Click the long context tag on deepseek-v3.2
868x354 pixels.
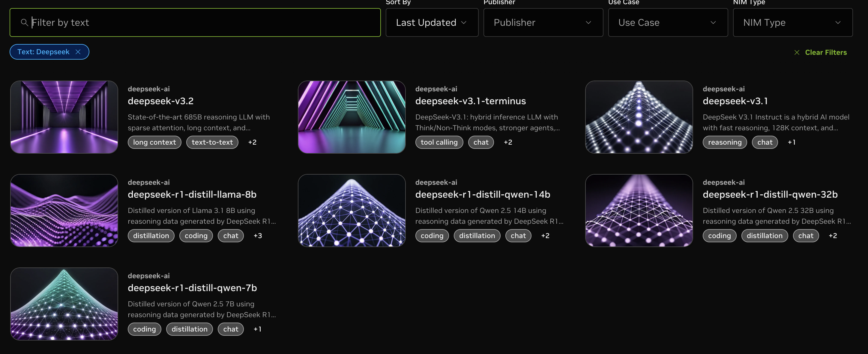[x=154, y=142]
